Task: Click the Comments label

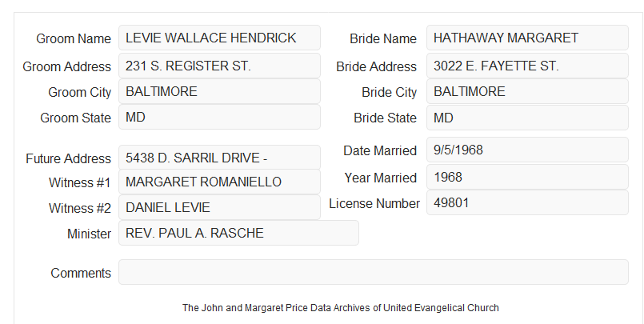Action: pos(81,273)
